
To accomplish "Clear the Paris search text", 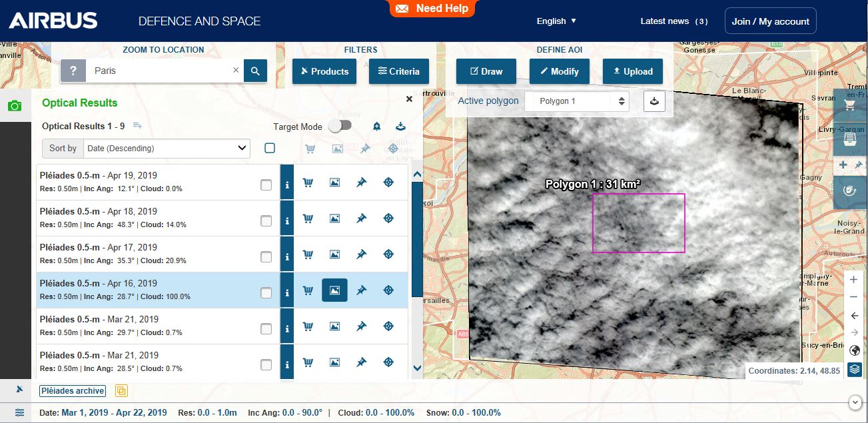I will [236, 70].
